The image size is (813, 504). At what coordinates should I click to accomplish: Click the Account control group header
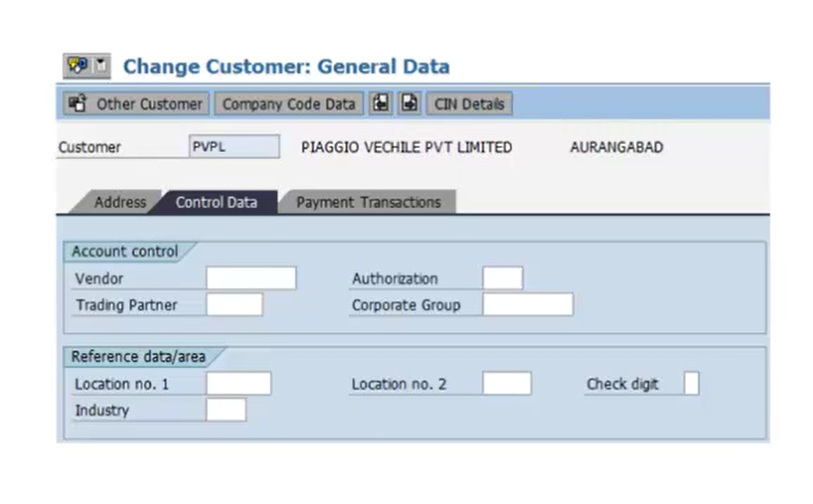click(x=125, y=252)
